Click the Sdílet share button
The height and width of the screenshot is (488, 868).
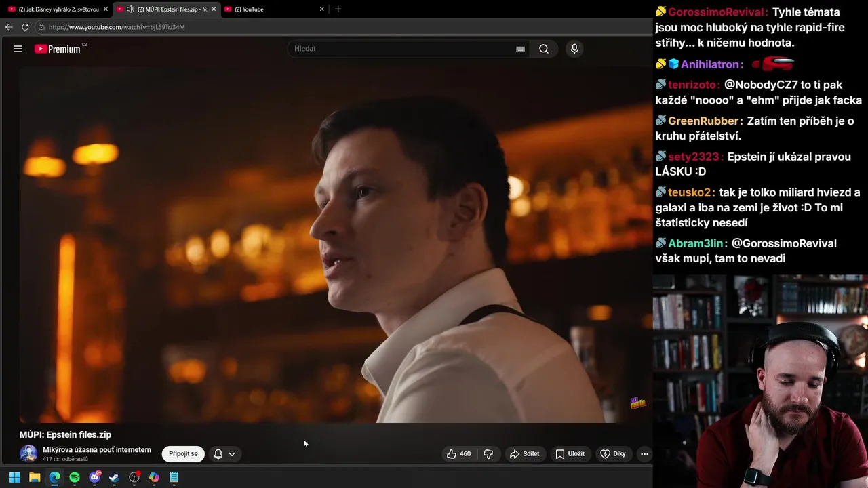pyautogui.click(x=525, y=454)
